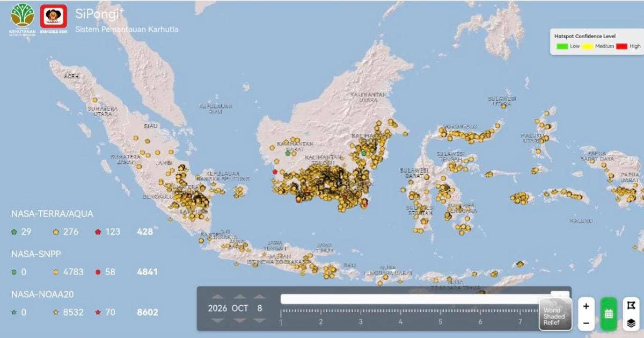The height and width of the screenshot is (338, 644).
Task: Open the map layers stack icon
Action: 631,323
